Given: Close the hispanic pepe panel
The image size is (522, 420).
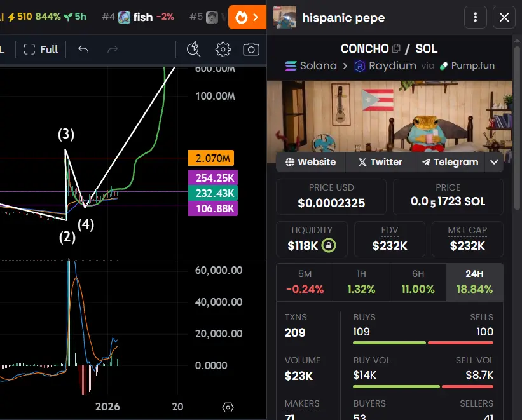Looking at the screenshot, I should pyautogui.click(x=504, y=17).
